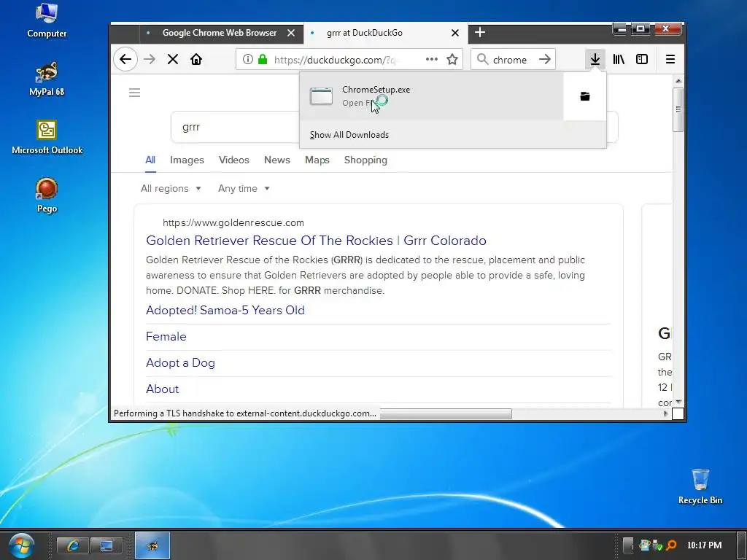Open the About sublink

click(163, 389)
